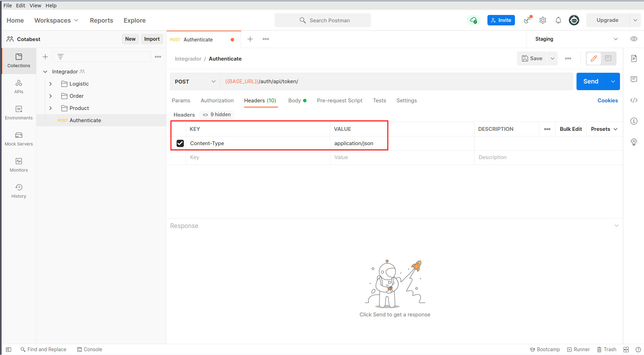Open the Monitors sidebar panel
The width and height of the screenshot is (644, 355).
click(19, 165)
